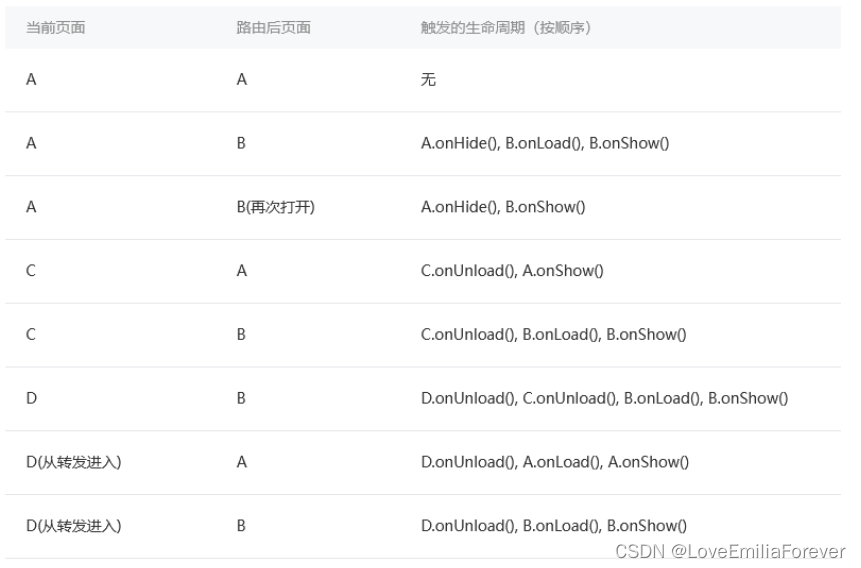Click the 路由后页面 column header
Viewport: 861px width, 568px height.
(273, 27)
